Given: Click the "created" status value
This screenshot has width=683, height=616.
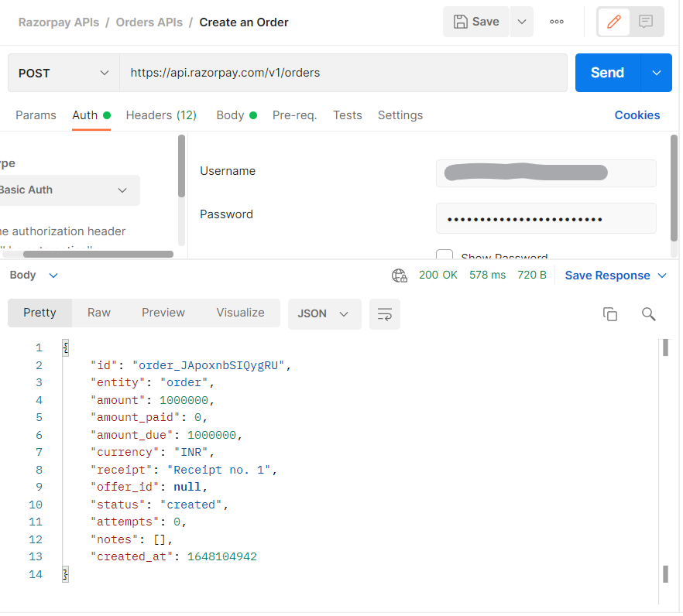Looking at the screenshot, I should [191, 505].
